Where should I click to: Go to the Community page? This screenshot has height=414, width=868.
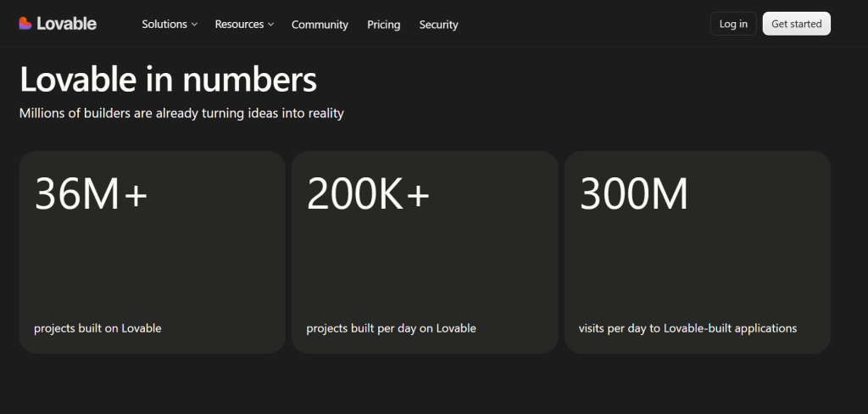pyautogui.click(x=320, y=25)
